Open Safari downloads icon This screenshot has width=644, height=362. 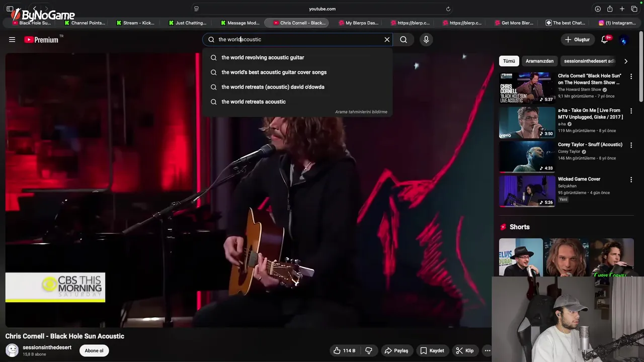pos(598,9)
